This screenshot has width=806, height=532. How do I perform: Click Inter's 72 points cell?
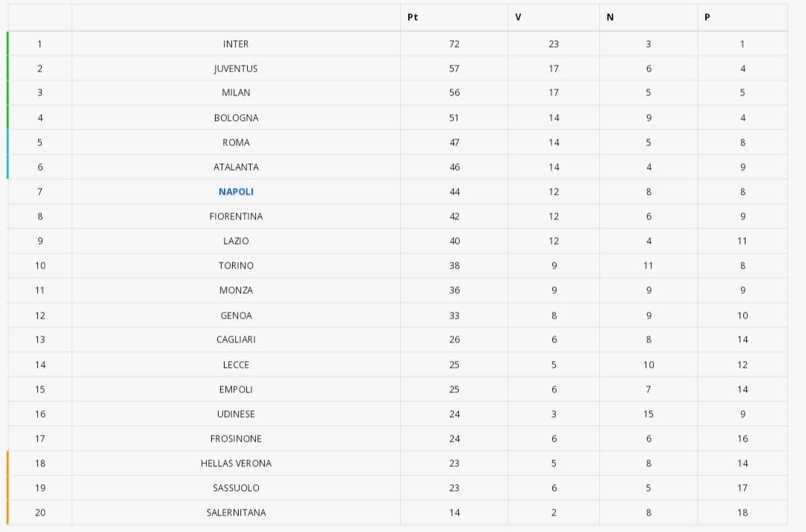454,44
